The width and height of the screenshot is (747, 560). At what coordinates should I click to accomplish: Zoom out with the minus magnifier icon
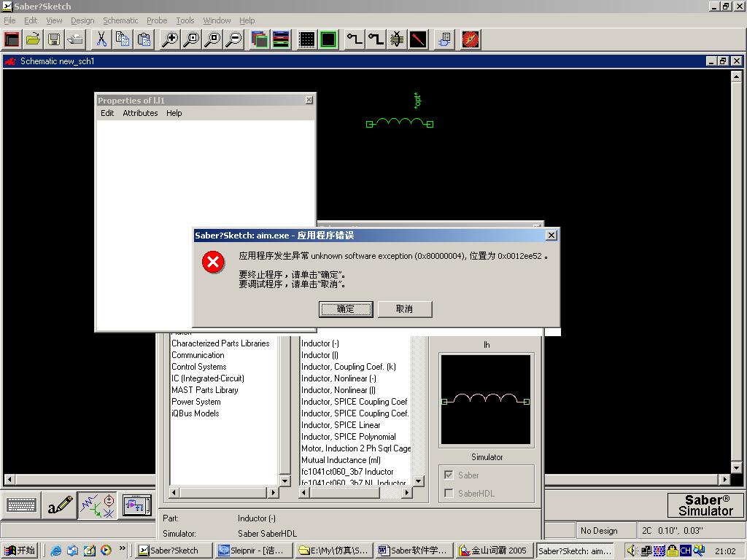(233, 39)
